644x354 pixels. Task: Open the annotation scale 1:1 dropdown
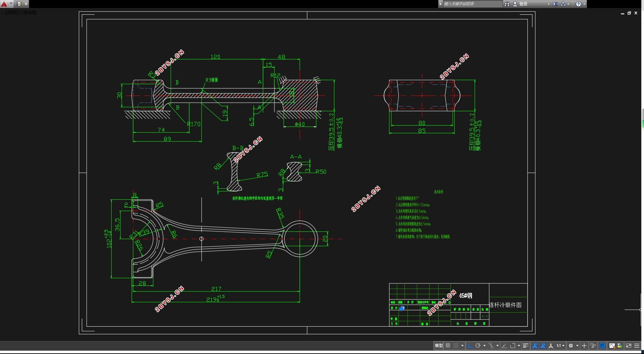click(560, 345)
